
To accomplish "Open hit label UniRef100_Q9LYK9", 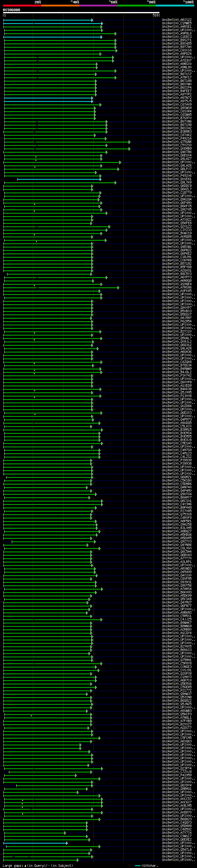I will tap(177, 183).
